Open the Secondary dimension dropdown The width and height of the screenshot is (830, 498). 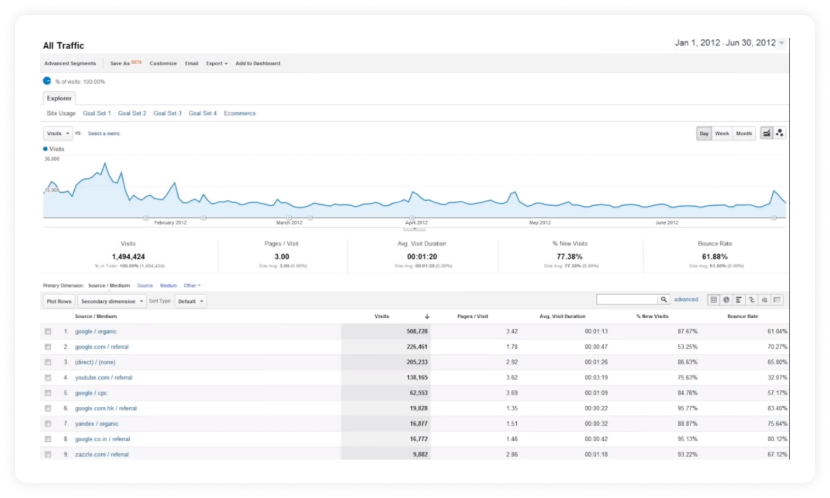pos(112,301)
